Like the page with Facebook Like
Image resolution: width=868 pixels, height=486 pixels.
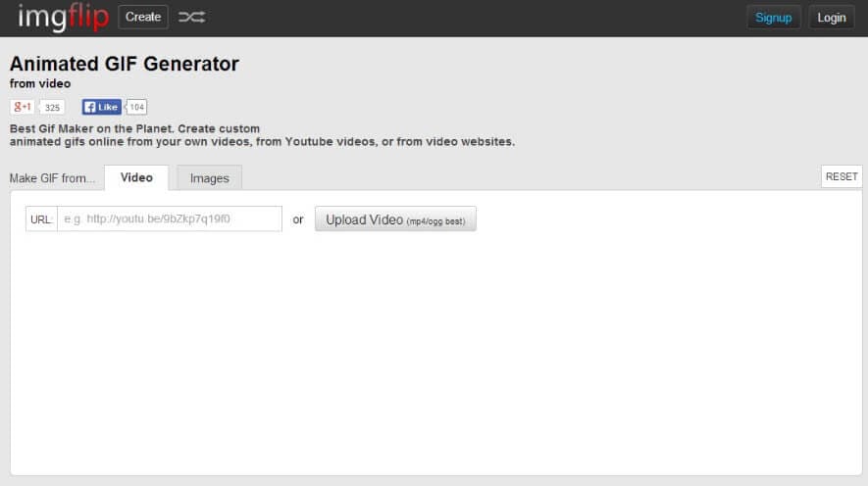(101, 107)
